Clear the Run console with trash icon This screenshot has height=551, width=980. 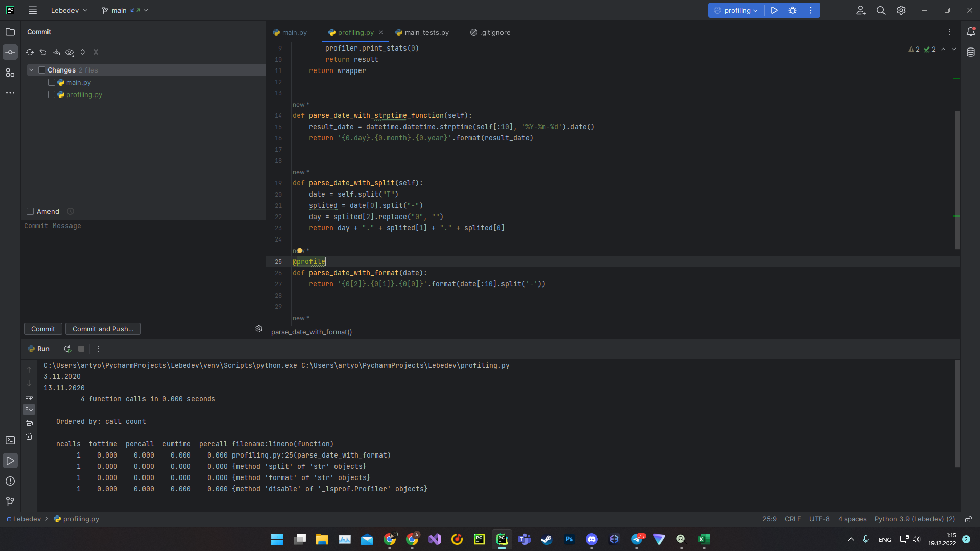coord(29,436)
